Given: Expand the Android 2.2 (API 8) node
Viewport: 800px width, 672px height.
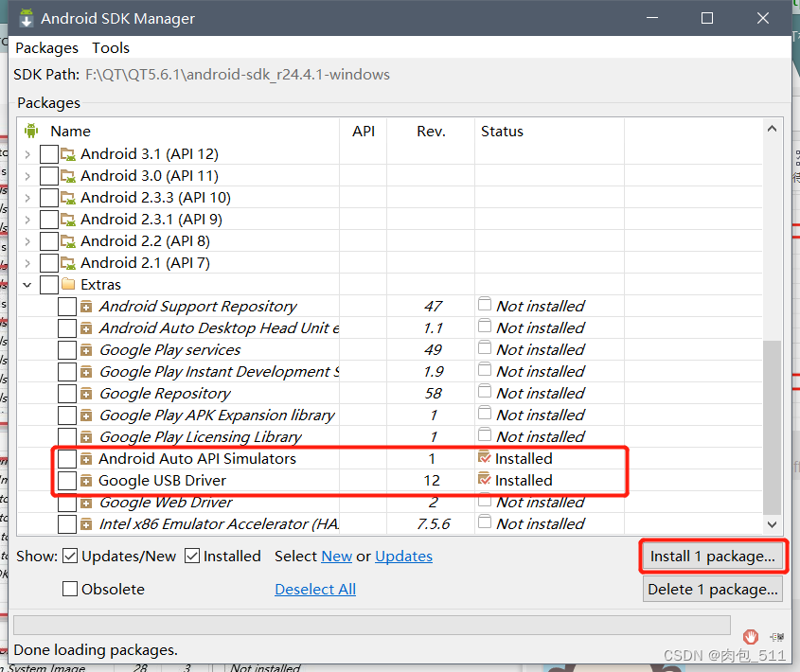Looking at the screenshot, I should [x=27, y=241].
